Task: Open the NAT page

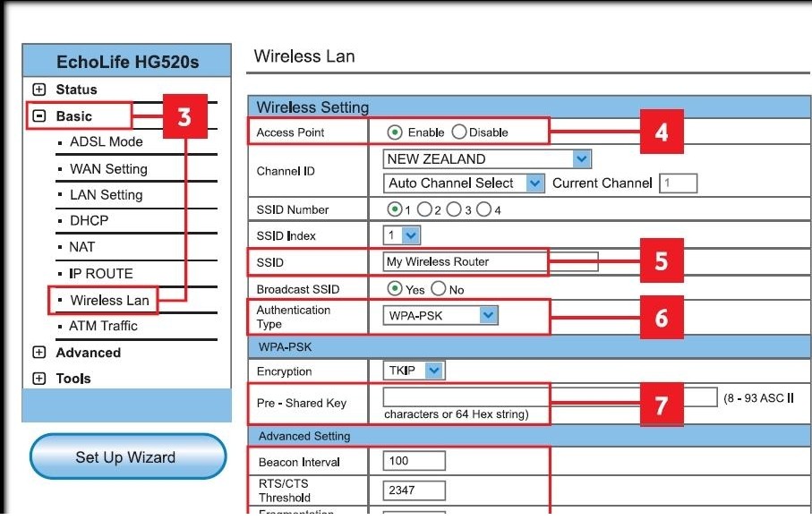Action: pyautogui.click(x=81, y=247)
